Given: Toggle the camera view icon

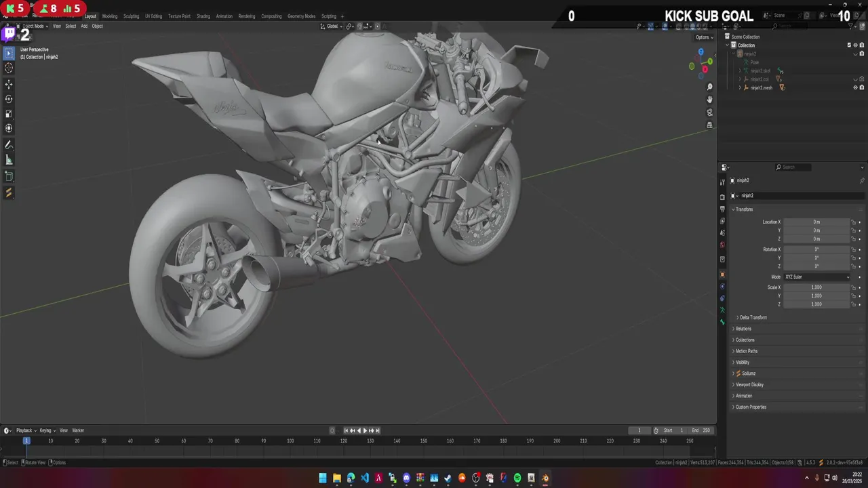Looking at the screenshot, I should 709,113.
